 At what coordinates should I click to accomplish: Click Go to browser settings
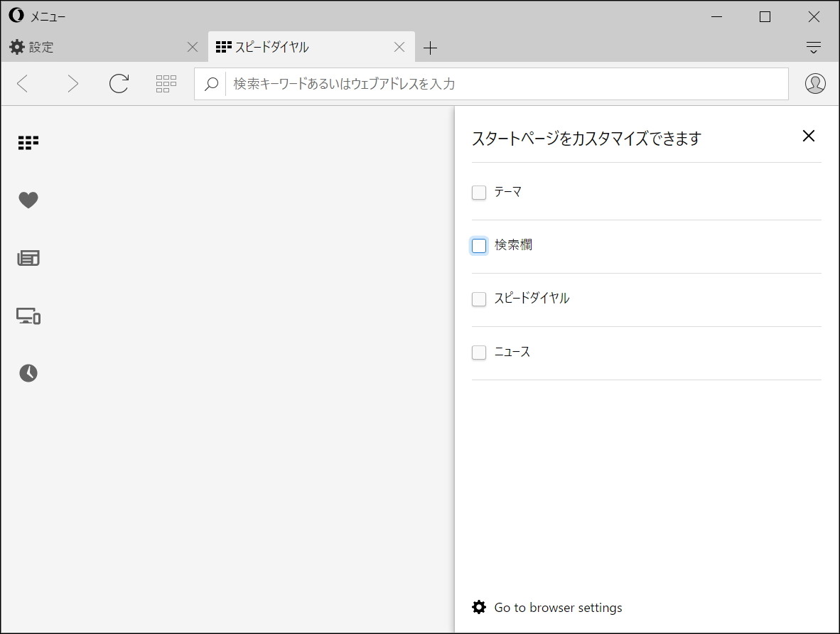pyautogui.click(x=557, y=607)
